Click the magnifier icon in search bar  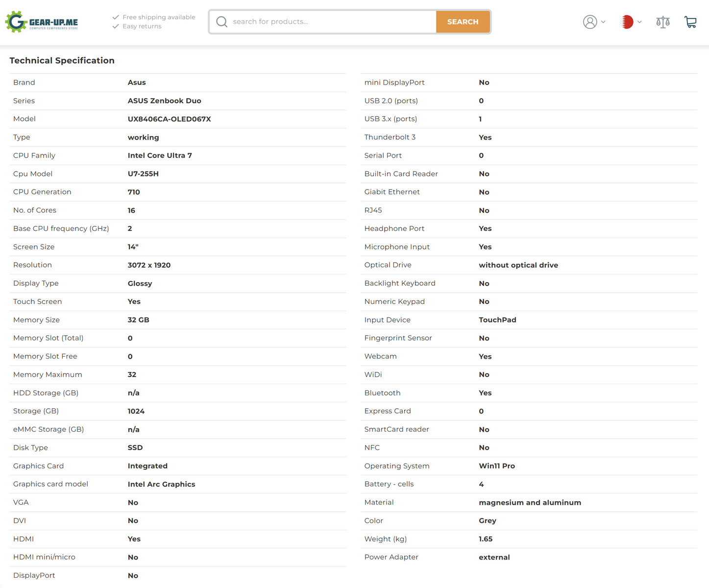(x=222, y=22)
